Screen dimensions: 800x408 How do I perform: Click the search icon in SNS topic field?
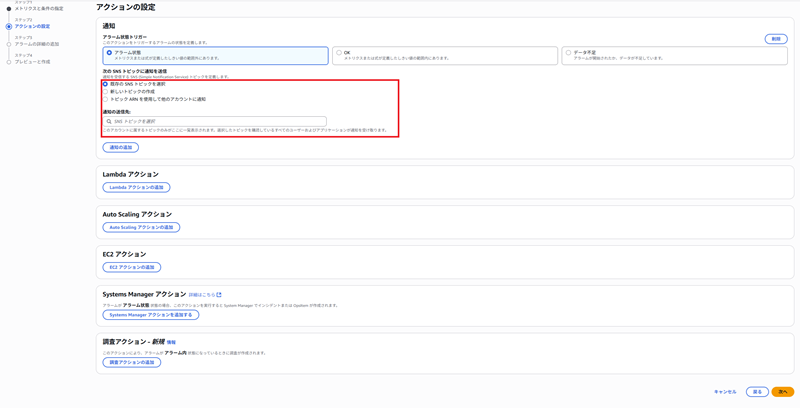109,121
